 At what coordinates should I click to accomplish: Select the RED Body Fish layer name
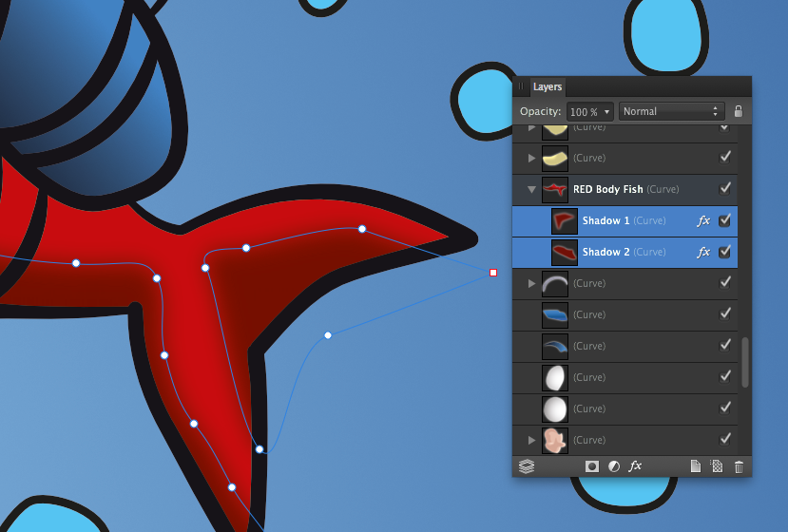608,189
